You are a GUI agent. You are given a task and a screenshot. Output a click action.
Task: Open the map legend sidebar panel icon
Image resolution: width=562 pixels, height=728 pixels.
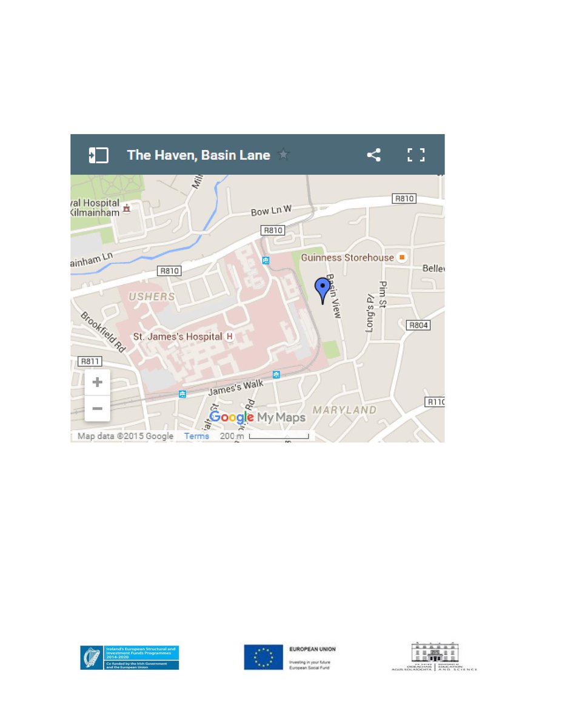(99, 155)
